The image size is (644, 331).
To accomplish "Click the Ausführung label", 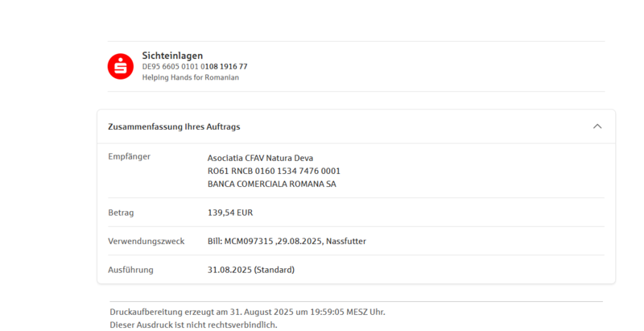I will pyautogui.click(x=130, y=270).
